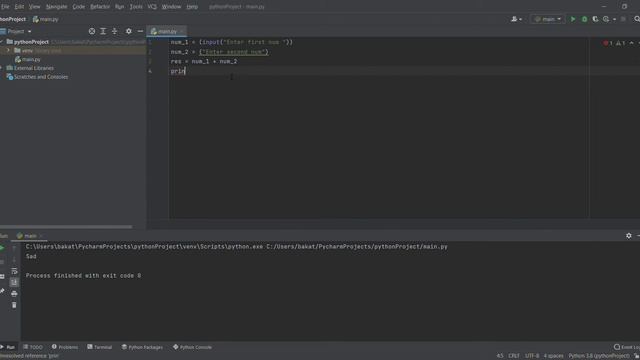The width and height of the screenshot is (640, 360).
Task: Jump to previous highlighted error arrow
Action: click(631, 43)
